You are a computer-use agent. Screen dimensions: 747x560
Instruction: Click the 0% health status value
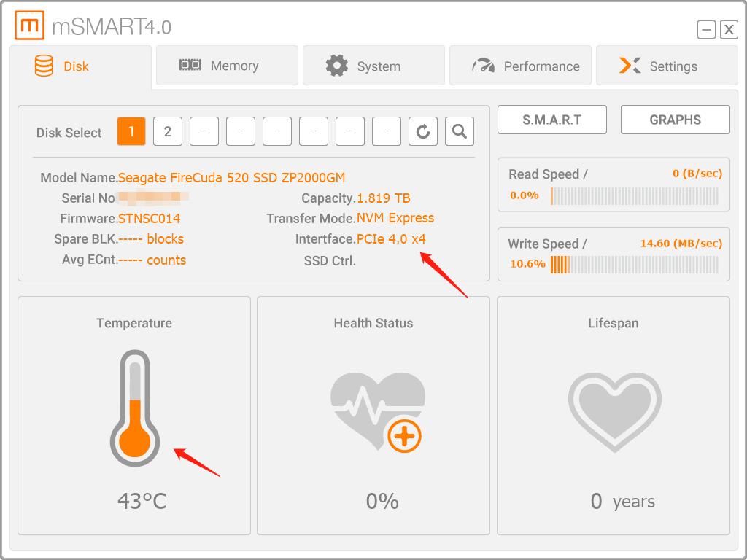[x=382, y=502]
